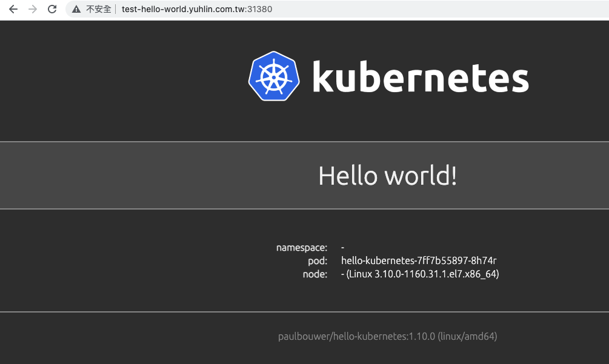Reload the page with refresh icon
This screenshot has height=364, width=609.
click(52, 9)
